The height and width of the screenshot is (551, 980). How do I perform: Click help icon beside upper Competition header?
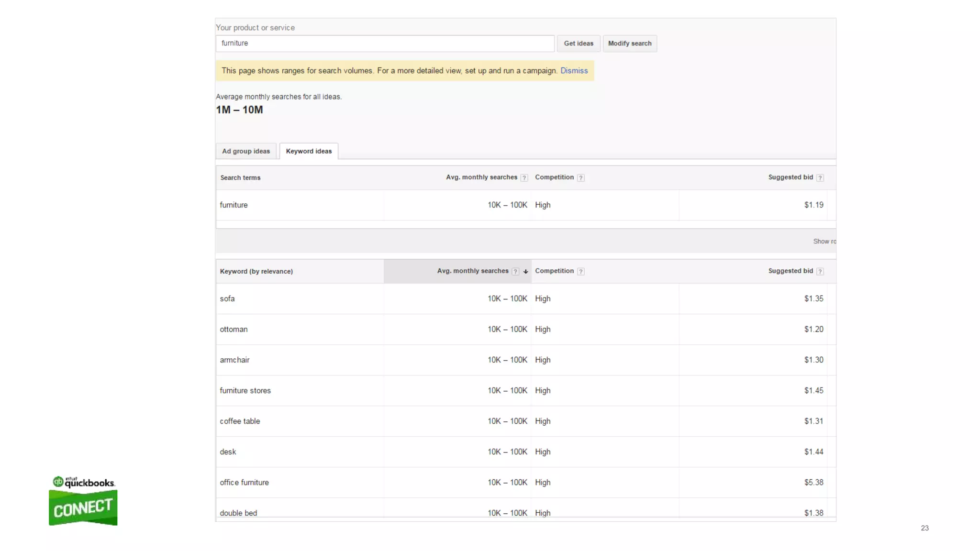click(x=580, y=178)
